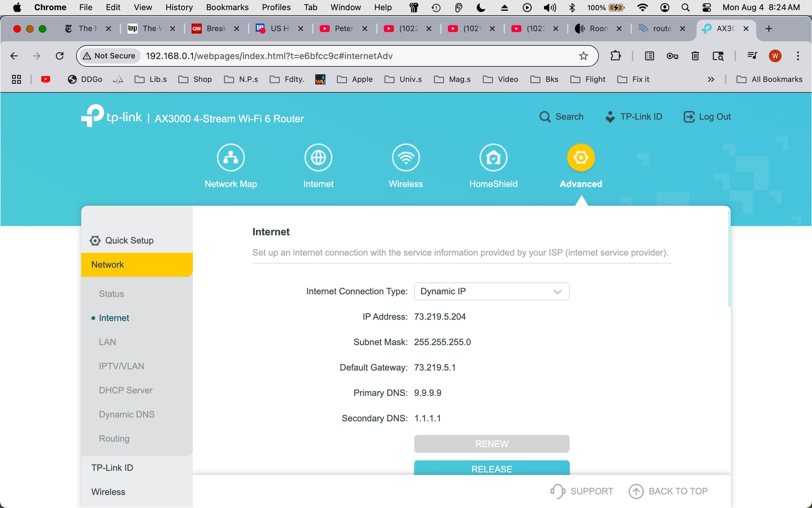
Task: Click the tp-link logo
Action: point(112,116)
